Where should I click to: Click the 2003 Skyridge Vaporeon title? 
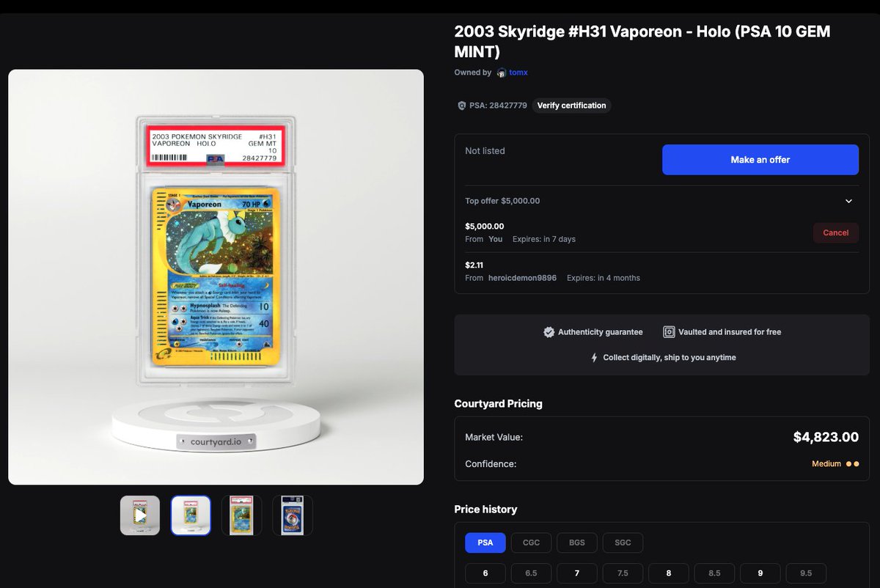[642, 41]
